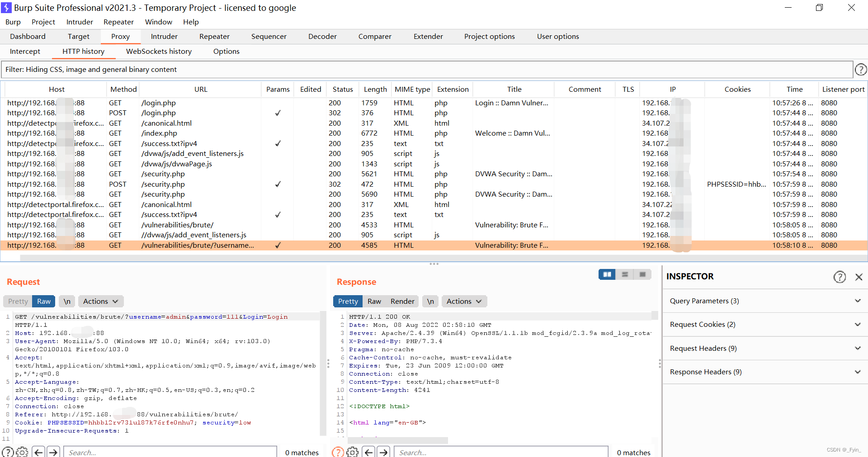Open response search settings gear icon

point(353,452)
